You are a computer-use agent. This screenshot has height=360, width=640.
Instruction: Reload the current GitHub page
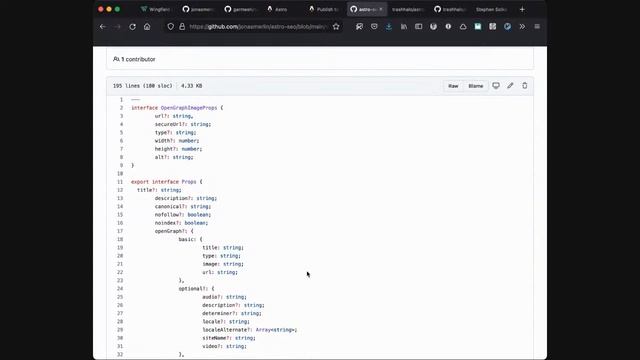pos(133,27)
